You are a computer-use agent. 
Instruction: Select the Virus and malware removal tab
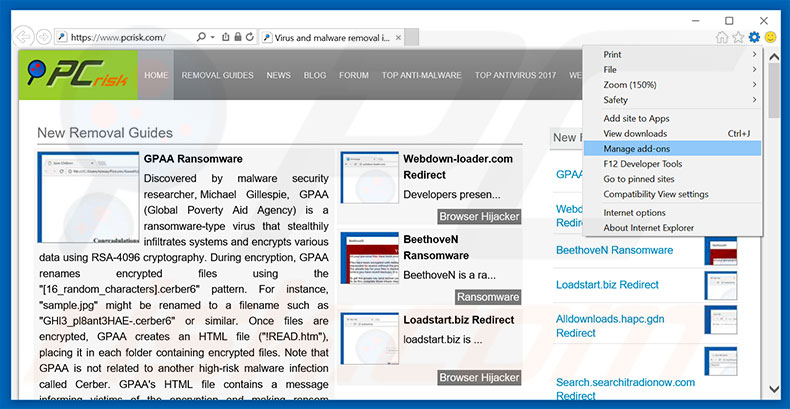point(332,38)
